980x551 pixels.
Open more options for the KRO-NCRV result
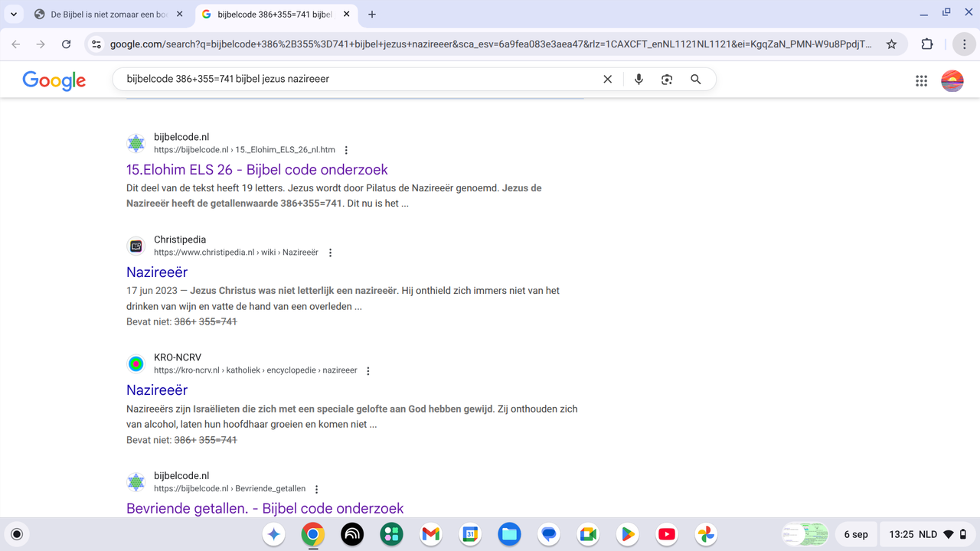pyautogui.click(x=368, y=370)
